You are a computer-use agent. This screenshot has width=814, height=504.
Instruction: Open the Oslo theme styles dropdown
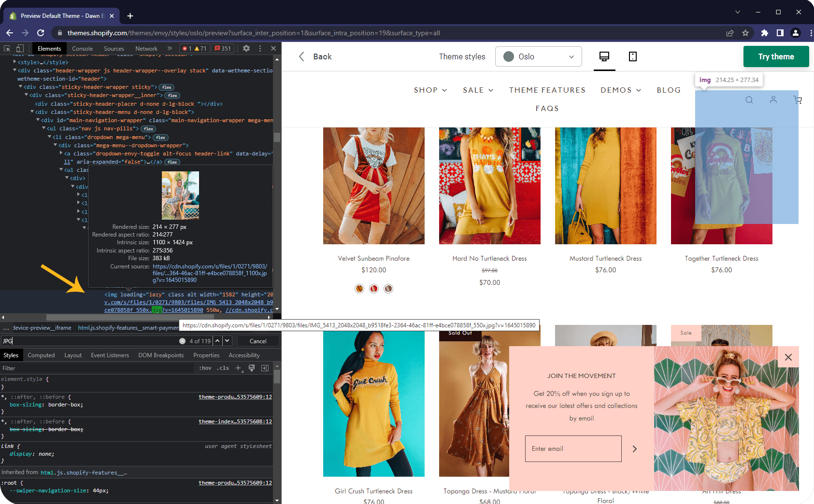click(x=538, y=56)
